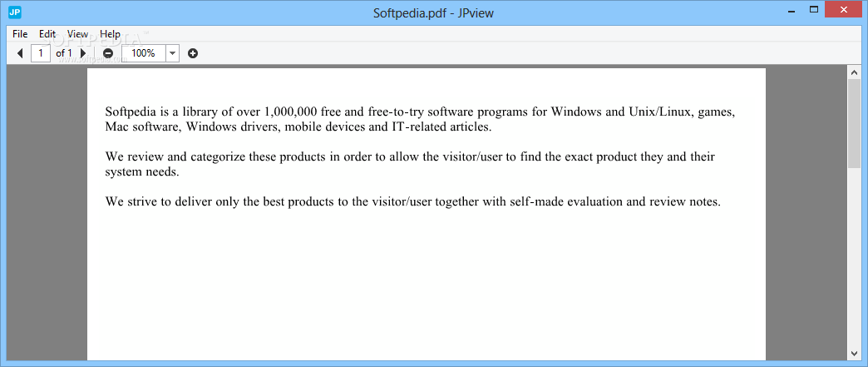868x367 pixels.
Task: Go to the previous page arrow
Action: tap(20, 53)
